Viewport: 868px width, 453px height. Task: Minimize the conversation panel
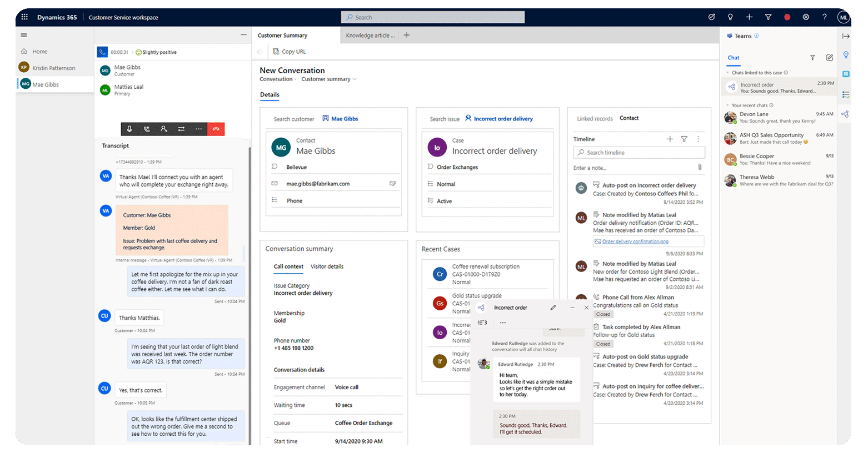coord(243,34)
